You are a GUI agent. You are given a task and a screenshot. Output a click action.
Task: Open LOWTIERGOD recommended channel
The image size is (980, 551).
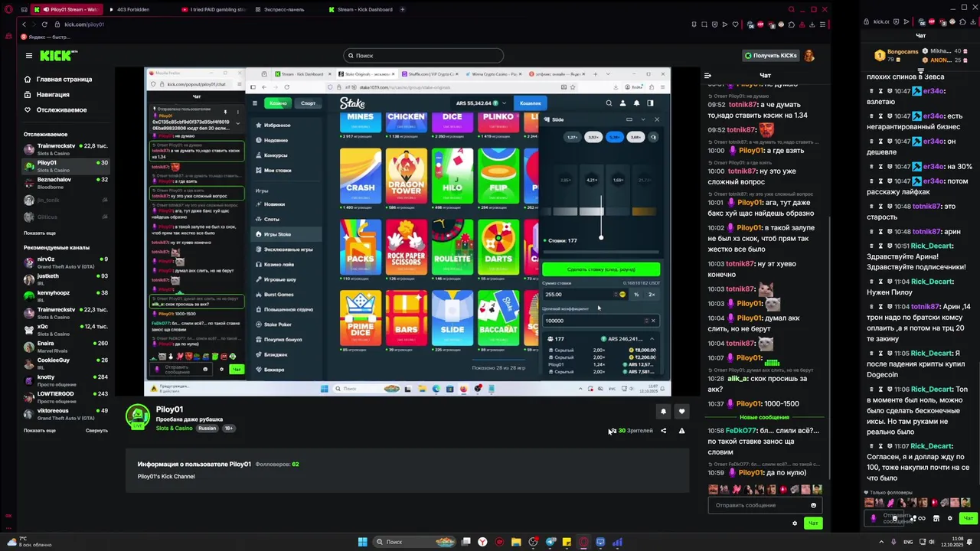tap(65, 397)
